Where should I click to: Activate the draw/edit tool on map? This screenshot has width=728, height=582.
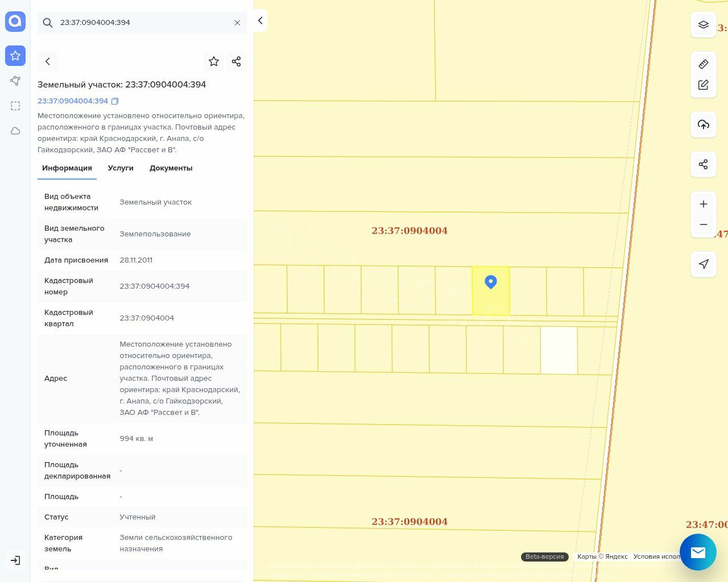tap(704, 85)
